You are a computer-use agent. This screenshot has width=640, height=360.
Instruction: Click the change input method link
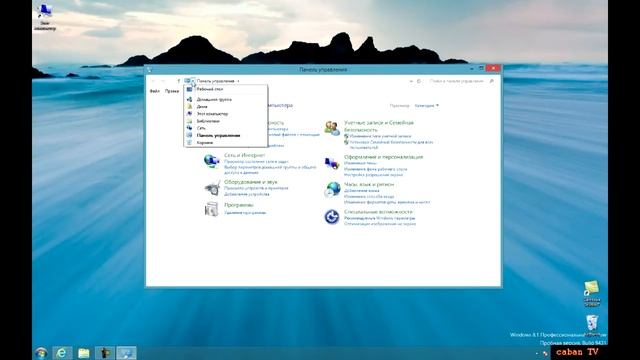369,196
